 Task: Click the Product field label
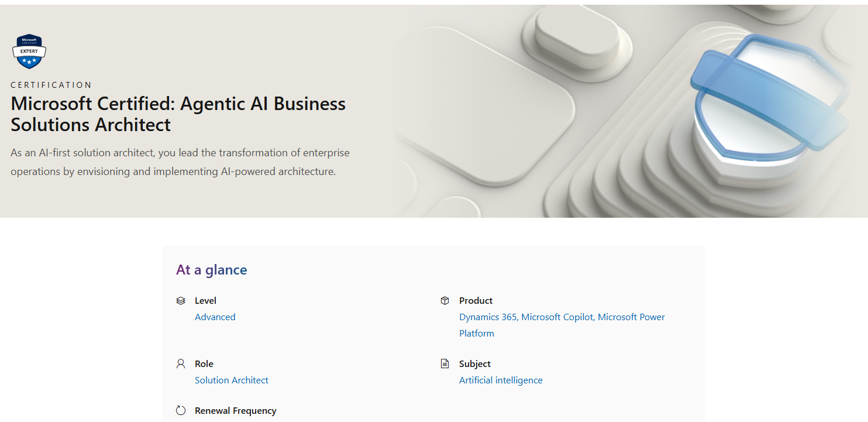click(x=476, y=301)
